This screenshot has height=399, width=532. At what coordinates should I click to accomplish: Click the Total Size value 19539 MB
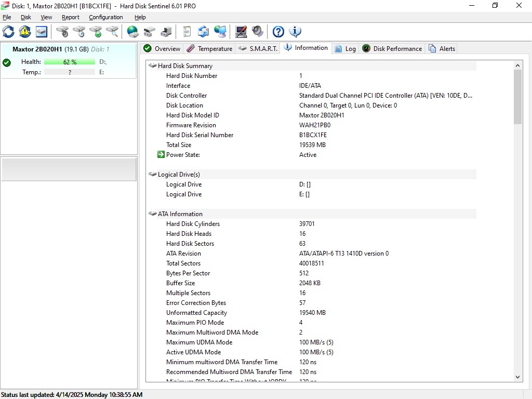pyautogui.click(x=312, y=145)
